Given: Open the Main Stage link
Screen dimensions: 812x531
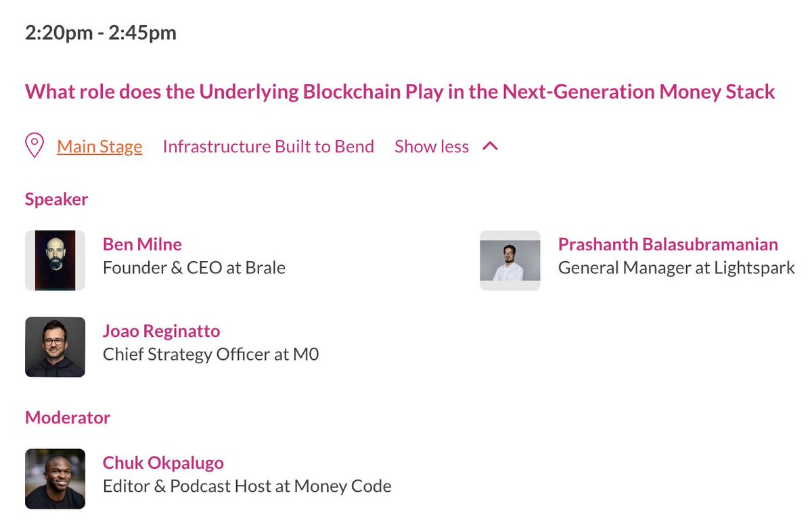Looking at the screenshot, I should coord(99,147).
